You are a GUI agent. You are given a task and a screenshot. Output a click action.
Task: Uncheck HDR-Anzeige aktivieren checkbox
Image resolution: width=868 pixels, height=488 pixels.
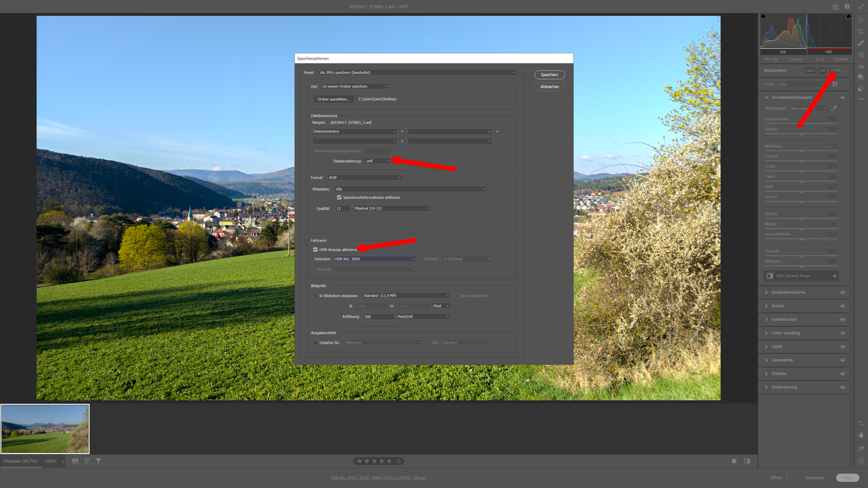[x=316, y=249]
